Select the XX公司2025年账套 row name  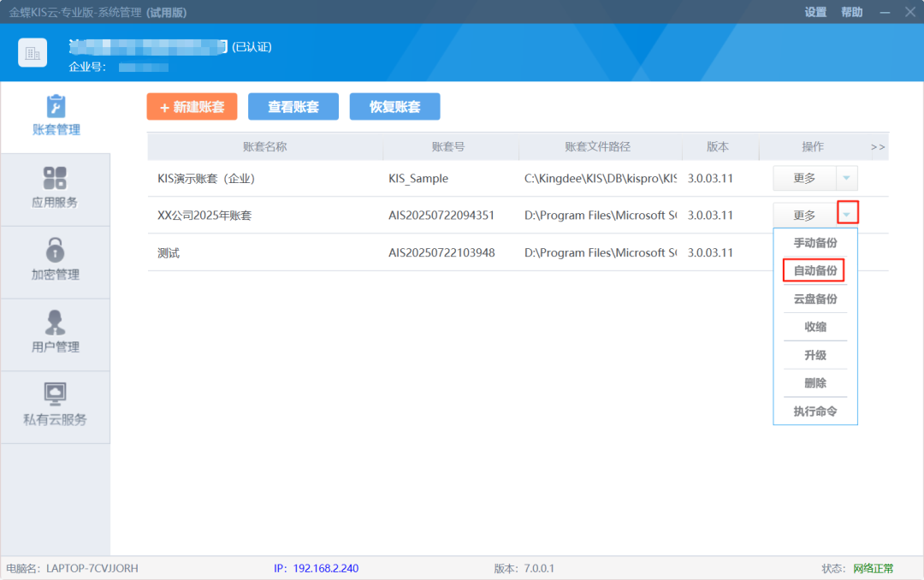204,216
